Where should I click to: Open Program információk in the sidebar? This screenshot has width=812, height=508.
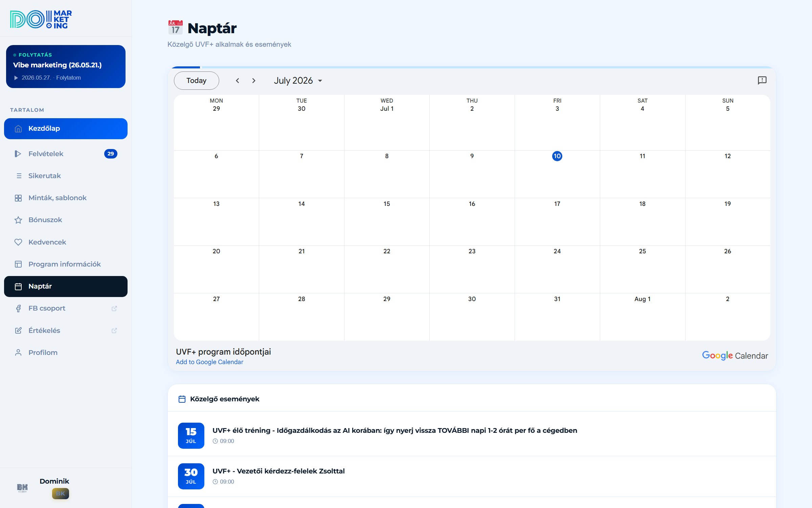66,264
